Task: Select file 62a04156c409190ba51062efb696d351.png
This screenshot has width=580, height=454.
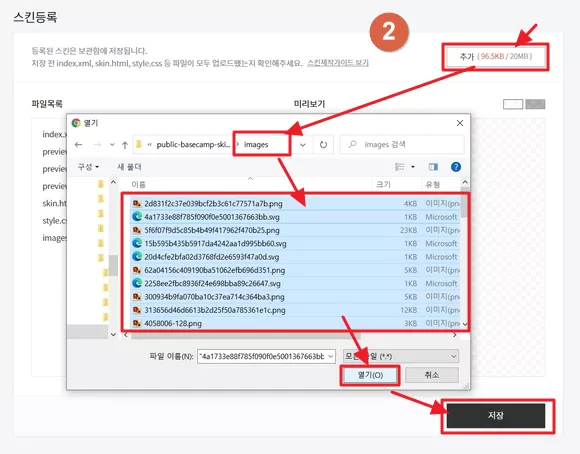Action: [295, 270]
